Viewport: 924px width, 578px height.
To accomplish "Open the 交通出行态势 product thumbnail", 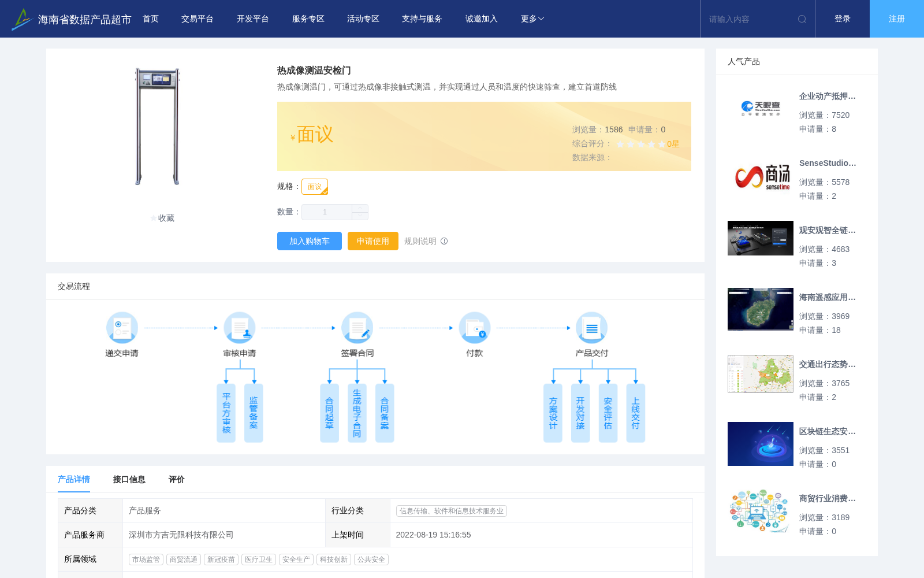I will pyautogui.click(x=761, y=374).
